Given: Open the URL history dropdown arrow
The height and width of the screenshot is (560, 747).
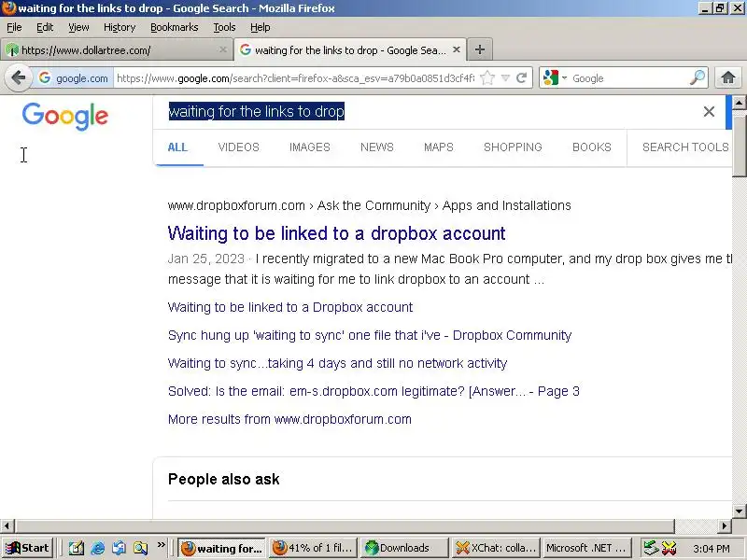Looking at the screenshot, I should [x=505, y=77].
